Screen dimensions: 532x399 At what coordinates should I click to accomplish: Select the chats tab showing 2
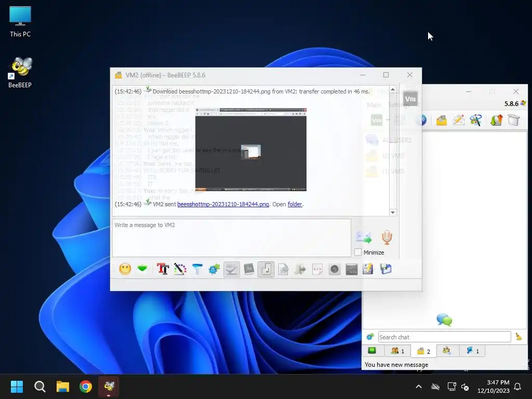coord(423,351)
